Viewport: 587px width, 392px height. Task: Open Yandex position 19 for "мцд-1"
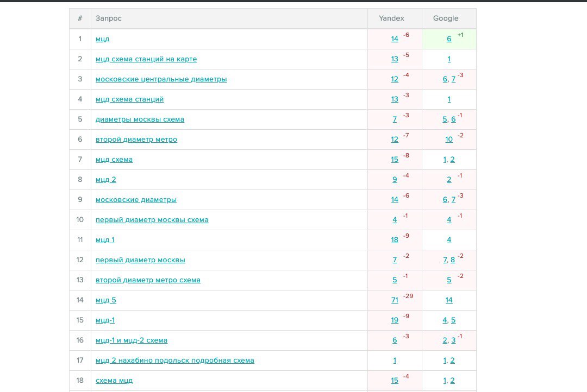tap(395, 320)
